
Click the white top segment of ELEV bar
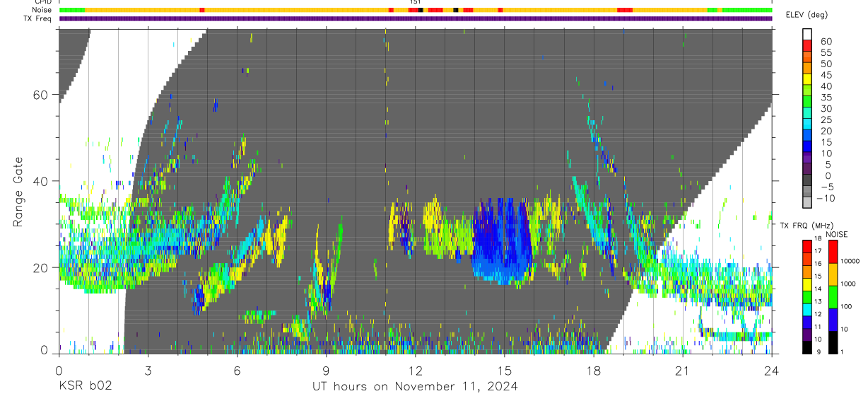pyautogui.click(x=808, y=35)
